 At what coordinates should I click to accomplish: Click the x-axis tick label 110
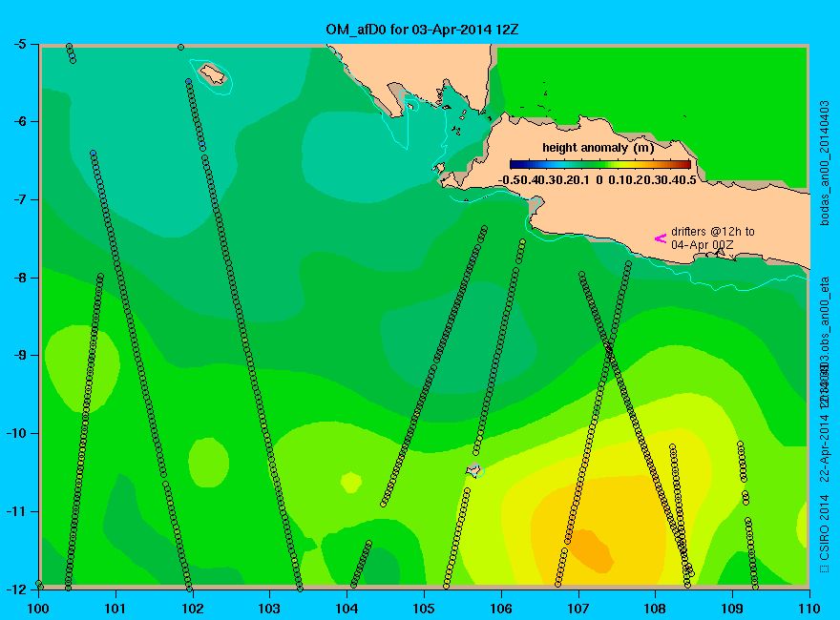[x=809, y=609]
